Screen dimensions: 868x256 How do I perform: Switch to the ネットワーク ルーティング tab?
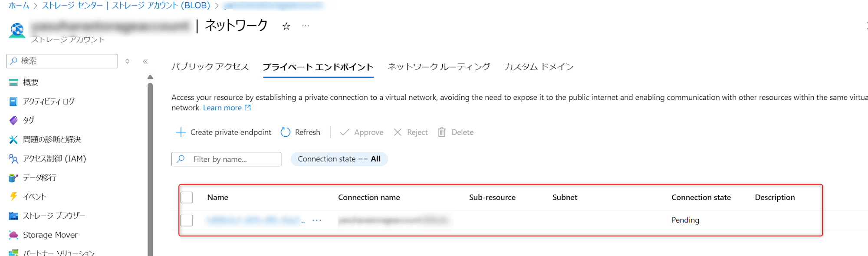pyautogui.click(x=439, y=67)
